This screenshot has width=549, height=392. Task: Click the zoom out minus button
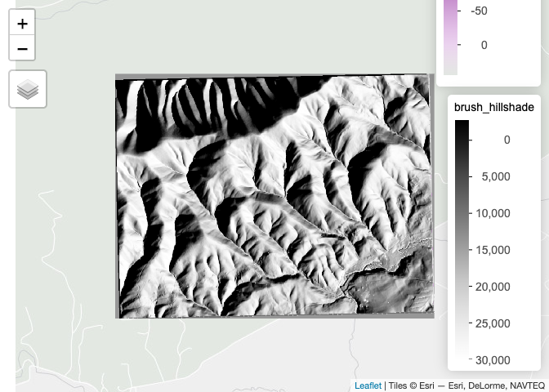tap(22, 48)
